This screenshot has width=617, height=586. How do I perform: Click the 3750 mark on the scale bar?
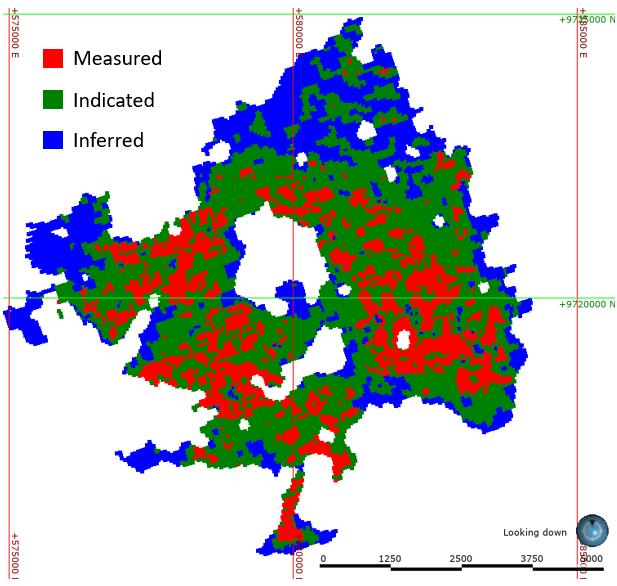point(531,558)
